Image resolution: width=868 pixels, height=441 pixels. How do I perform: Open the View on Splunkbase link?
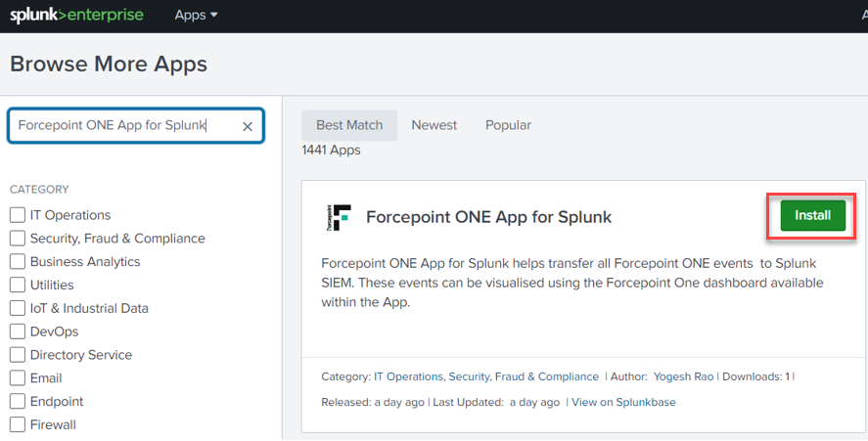click(623, 402)
